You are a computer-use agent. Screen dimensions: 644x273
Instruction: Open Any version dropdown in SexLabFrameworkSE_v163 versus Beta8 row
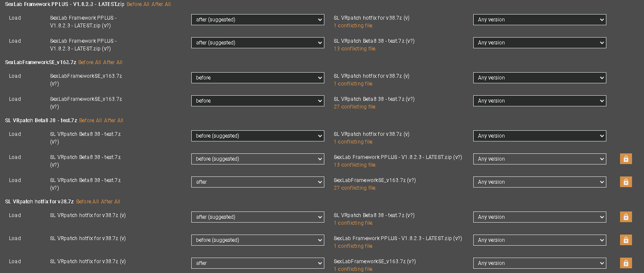tap(540, 101)
